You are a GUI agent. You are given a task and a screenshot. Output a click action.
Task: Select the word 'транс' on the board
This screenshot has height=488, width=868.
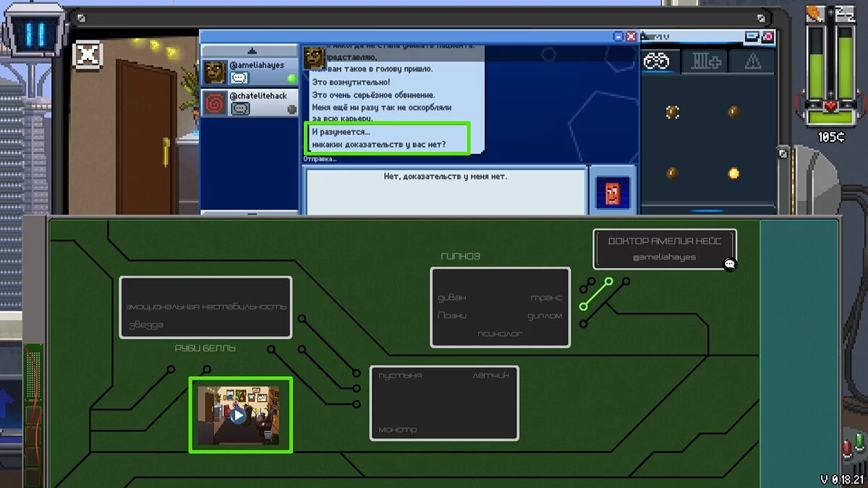click(546, 298)
